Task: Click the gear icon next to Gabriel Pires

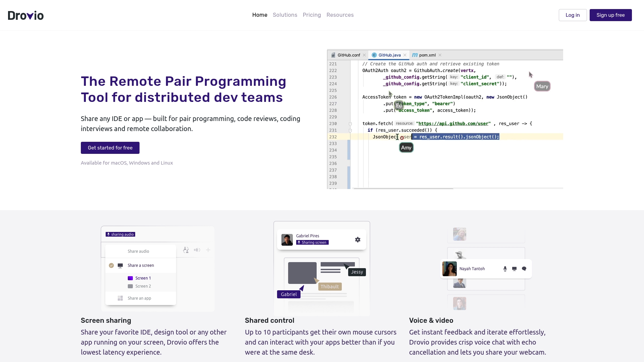Action: click(358, 240)
